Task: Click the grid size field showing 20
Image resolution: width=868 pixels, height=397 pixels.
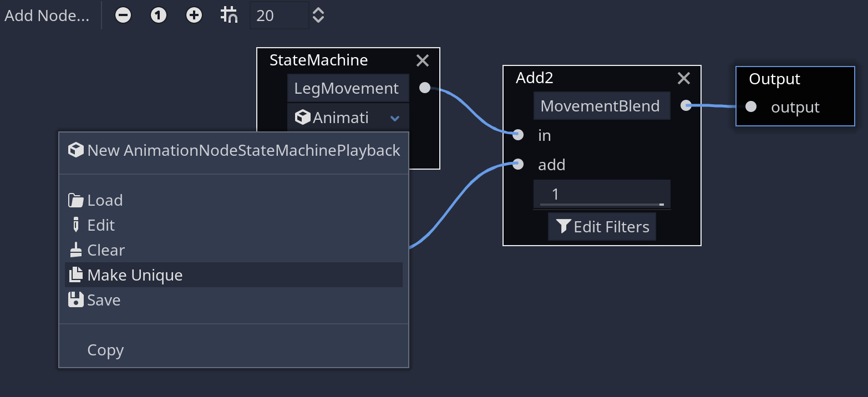Action: (x=279, y=15)
